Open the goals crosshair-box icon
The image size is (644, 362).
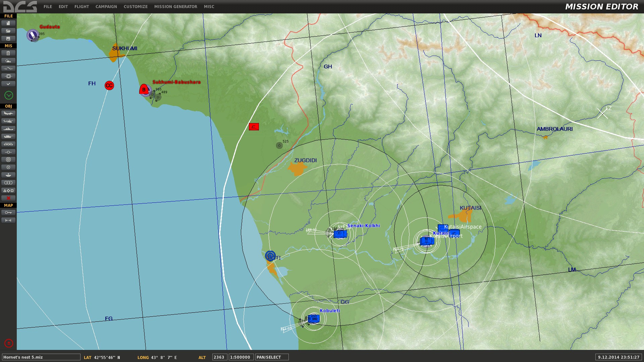[x=8, y=76]
